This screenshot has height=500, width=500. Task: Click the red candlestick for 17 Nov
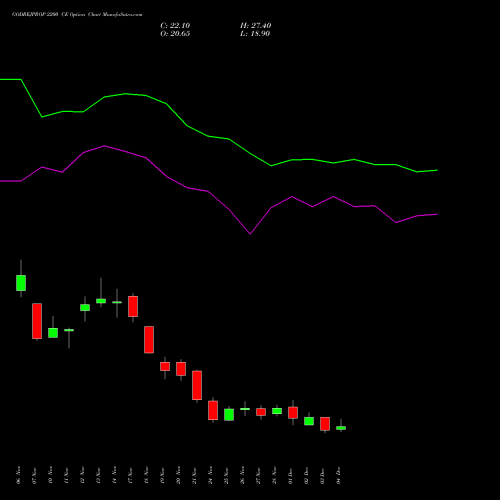click(x=133, y=306)
